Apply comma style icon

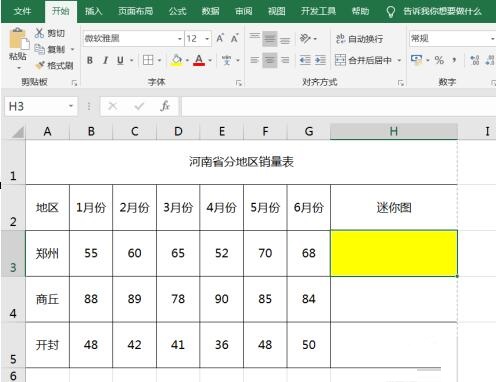pos(454,60)
